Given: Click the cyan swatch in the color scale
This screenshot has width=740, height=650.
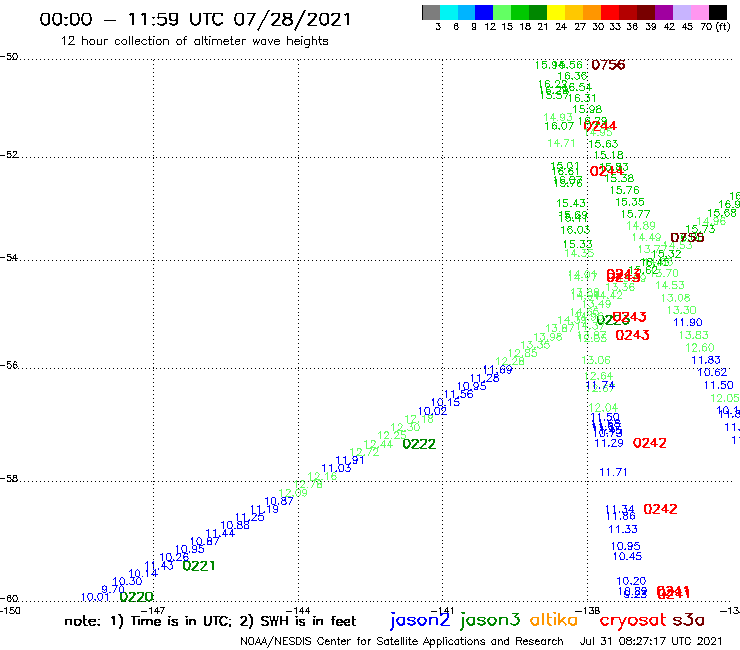Looking at the screenshot, I should [x=449, y=12].
